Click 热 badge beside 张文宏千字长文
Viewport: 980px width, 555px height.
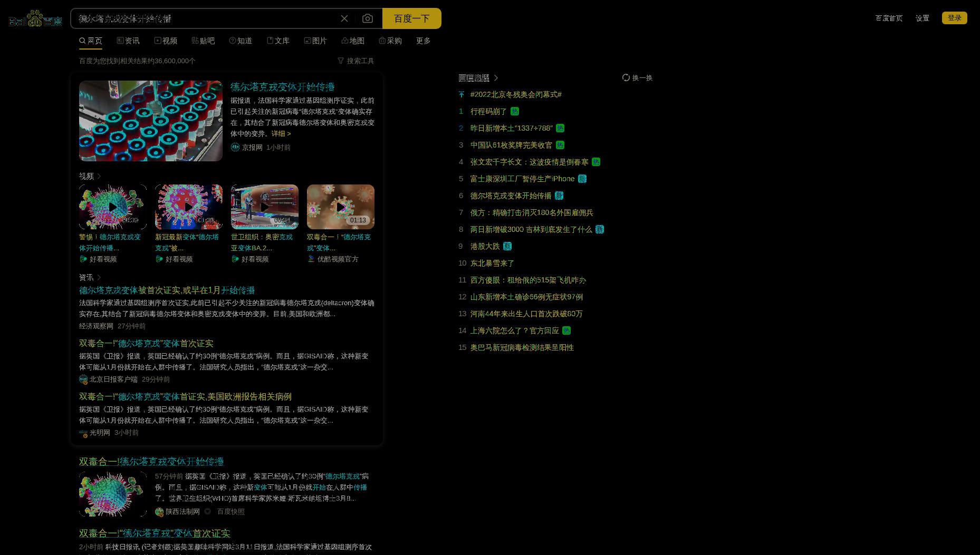pos(596,162)
